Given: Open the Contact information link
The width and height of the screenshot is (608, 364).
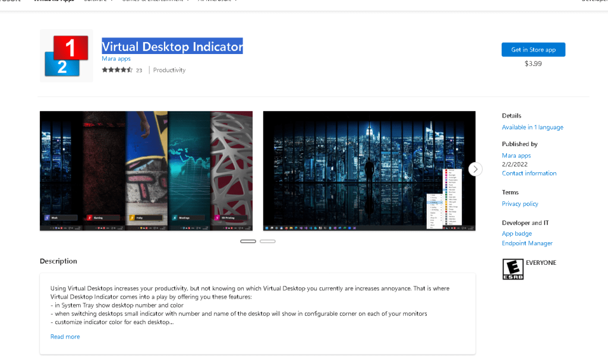Looking at the screenshot, I should [529, 173].
